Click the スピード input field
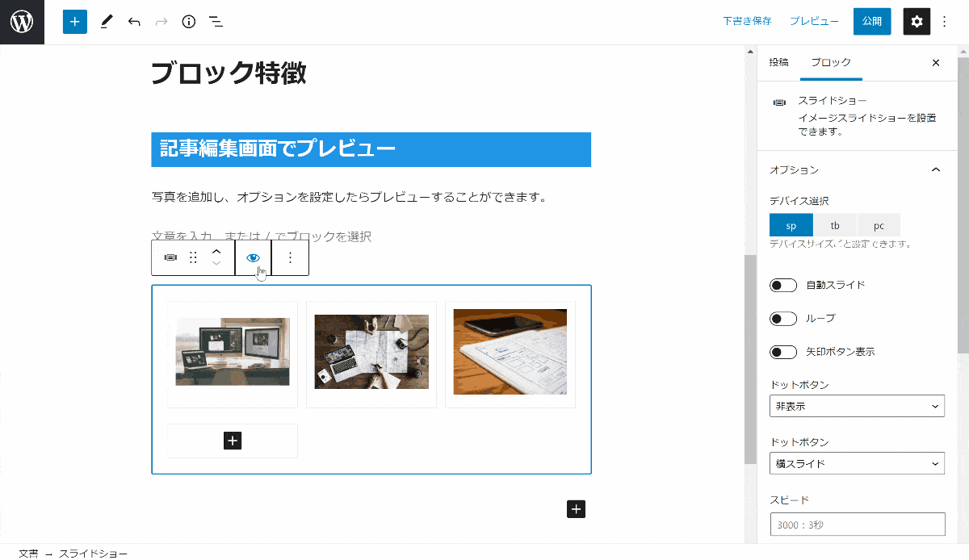The width and height of the screenshot is (969, 560). click(x=857, y=524)
